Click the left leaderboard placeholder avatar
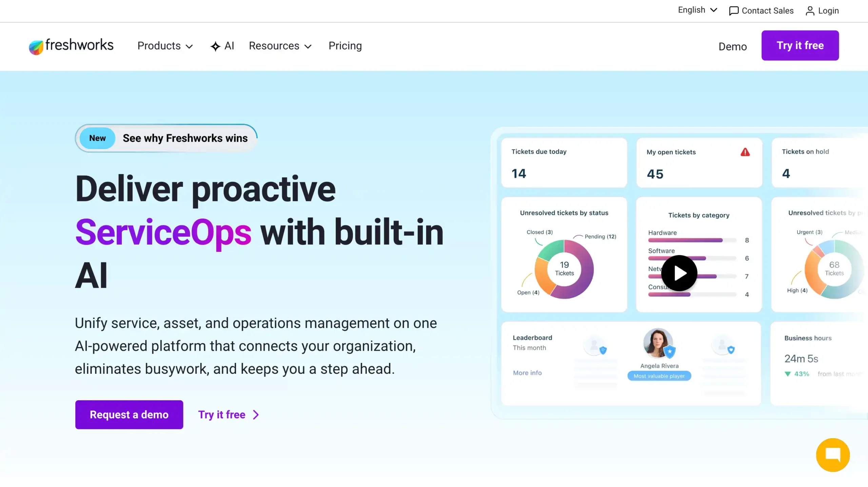 click(x=594, y=345)
